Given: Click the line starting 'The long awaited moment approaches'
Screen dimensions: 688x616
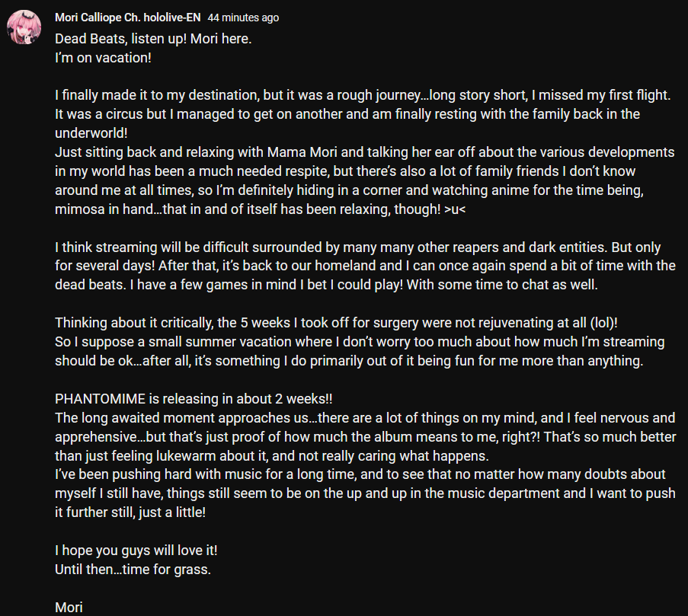Looking at the screenshot, I should click(x=365, y=418).
